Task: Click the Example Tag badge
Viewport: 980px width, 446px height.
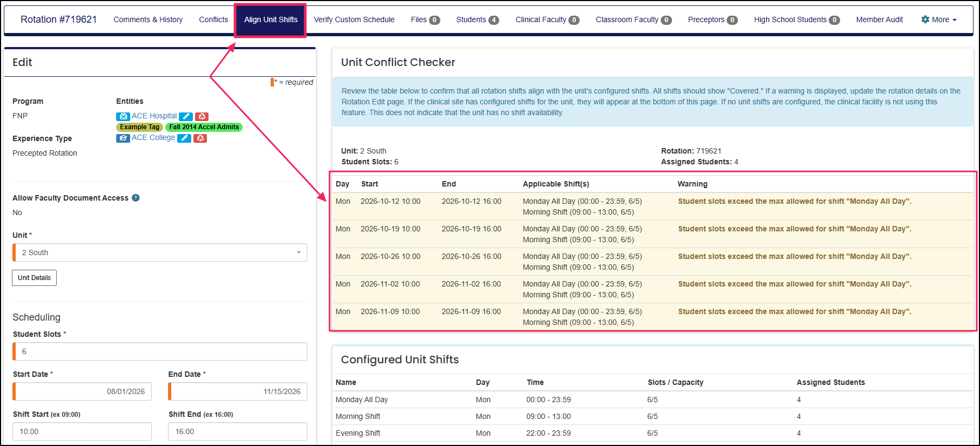Action: point(139,127)
